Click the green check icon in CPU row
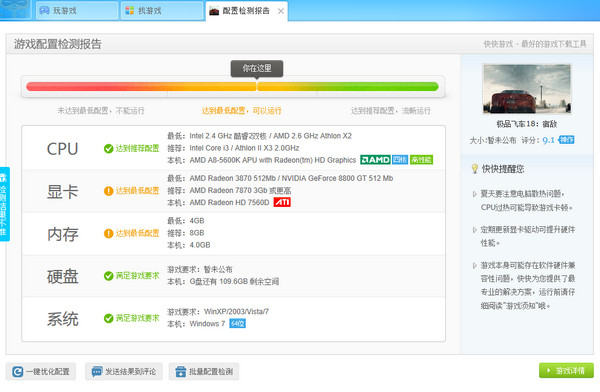This screenshot has height=392, width=600. click(x=108, y=149)
